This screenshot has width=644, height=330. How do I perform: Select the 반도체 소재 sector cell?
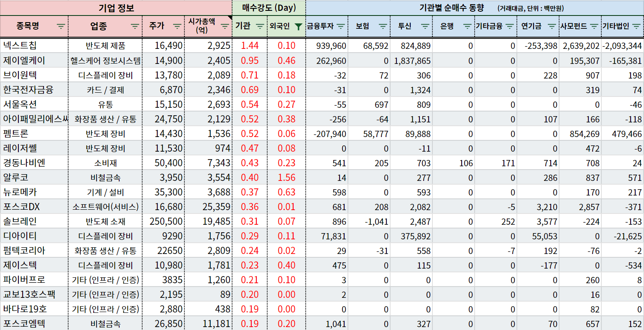click(x=105, y=221)
